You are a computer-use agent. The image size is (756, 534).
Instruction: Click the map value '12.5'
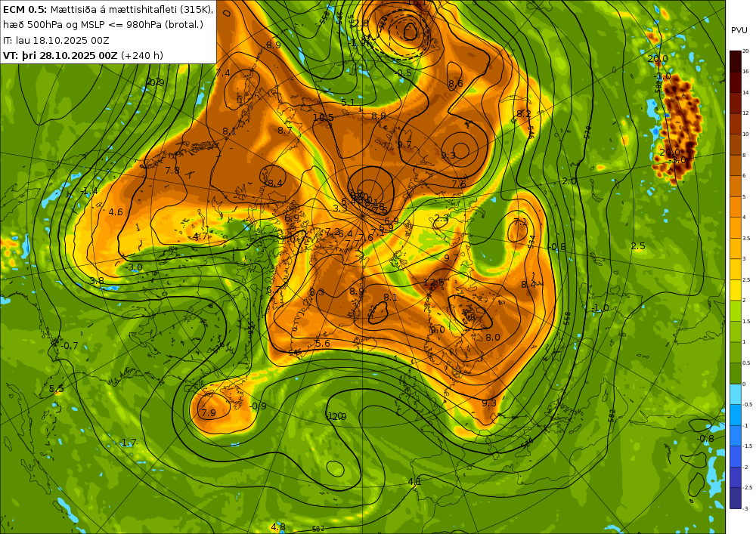coord(433,282)
